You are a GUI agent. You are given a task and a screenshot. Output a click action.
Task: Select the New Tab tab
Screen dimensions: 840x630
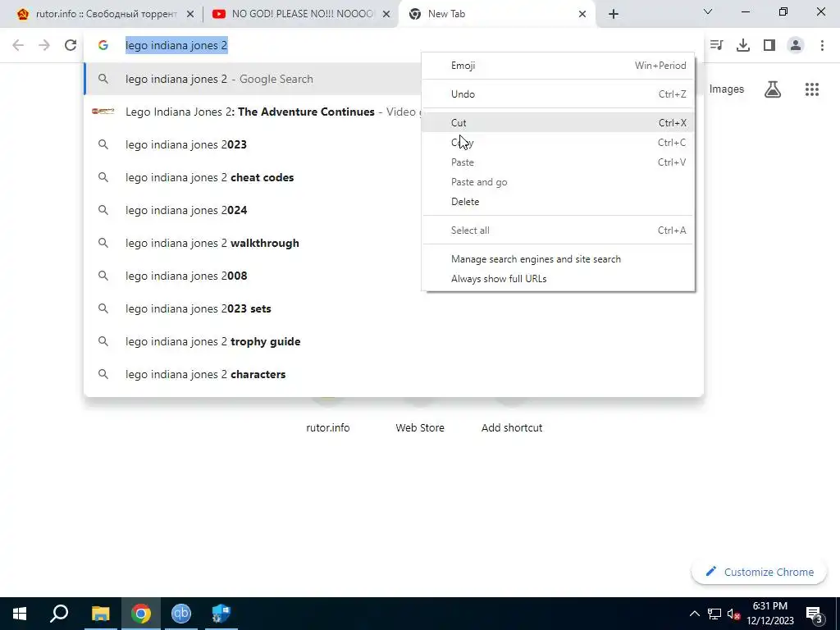(x=497, y=14)
